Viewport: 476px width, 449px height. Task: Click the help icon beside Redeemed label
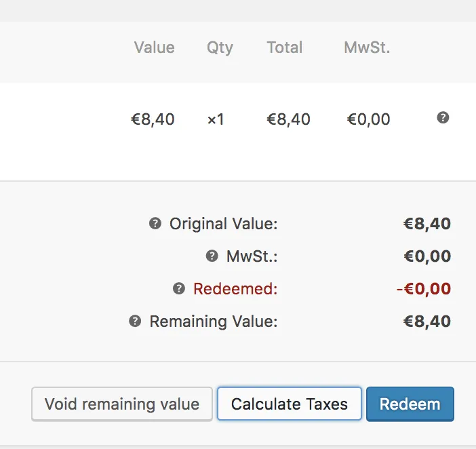tap(179, 288)
